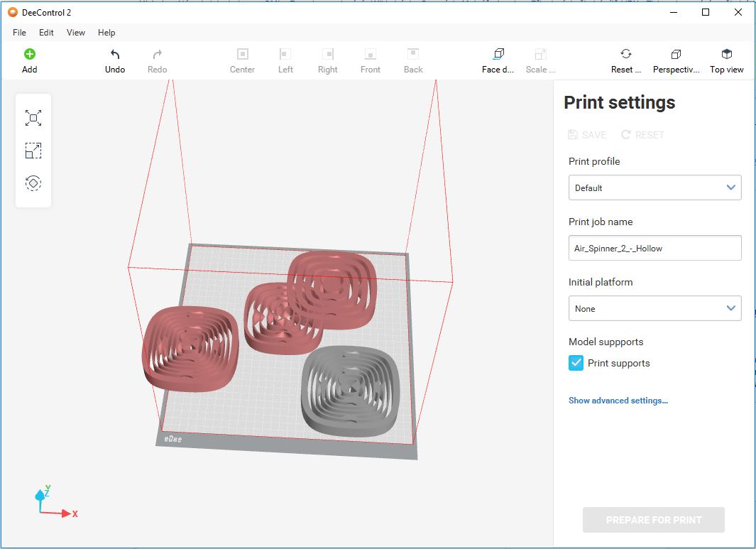Screen dimensions: 756x549
Task: Open the Edit menu
Action: click(46, 33)
